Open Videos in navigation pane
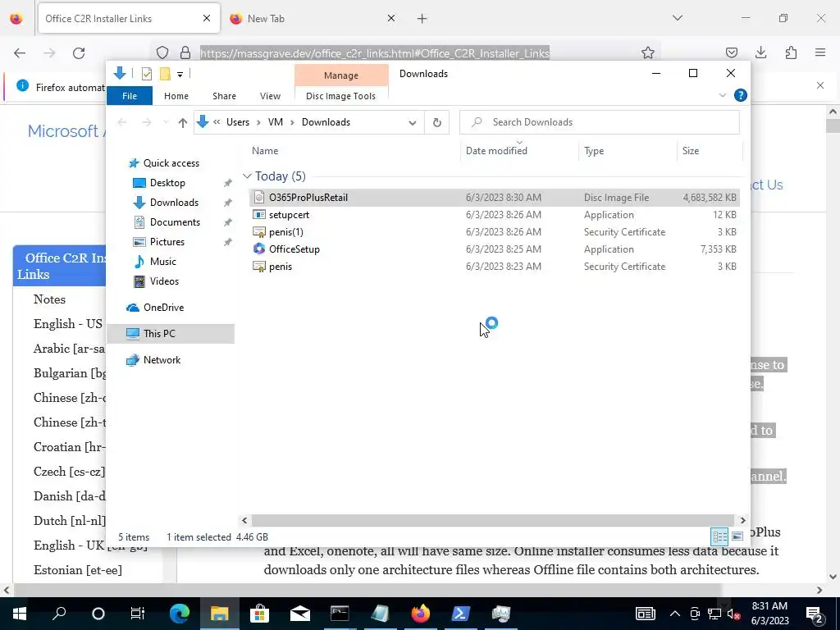The image size is (840, 630). pos(156,281)
